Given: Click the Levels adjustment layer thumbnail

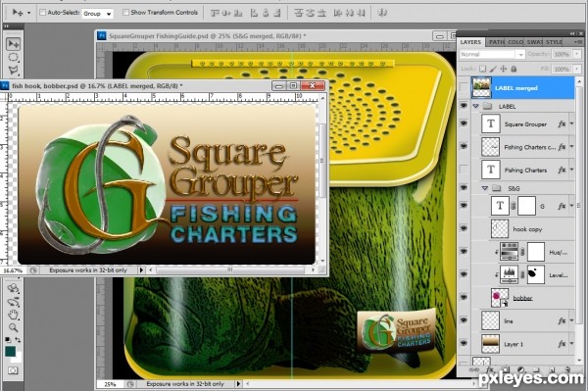Looking at the screenshot, I should [x=510, y=274].
